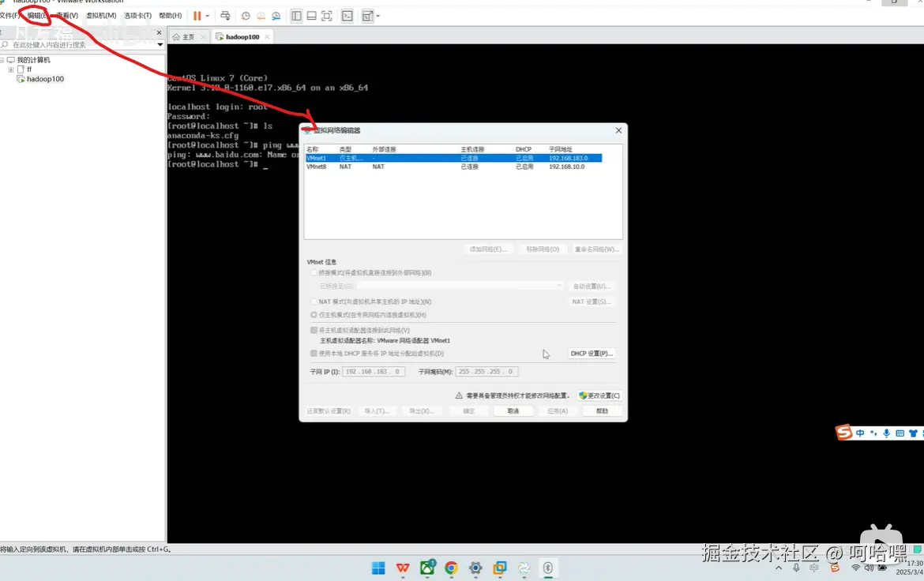
Task: Click the take snapshot clock icon
Action: 246,16
